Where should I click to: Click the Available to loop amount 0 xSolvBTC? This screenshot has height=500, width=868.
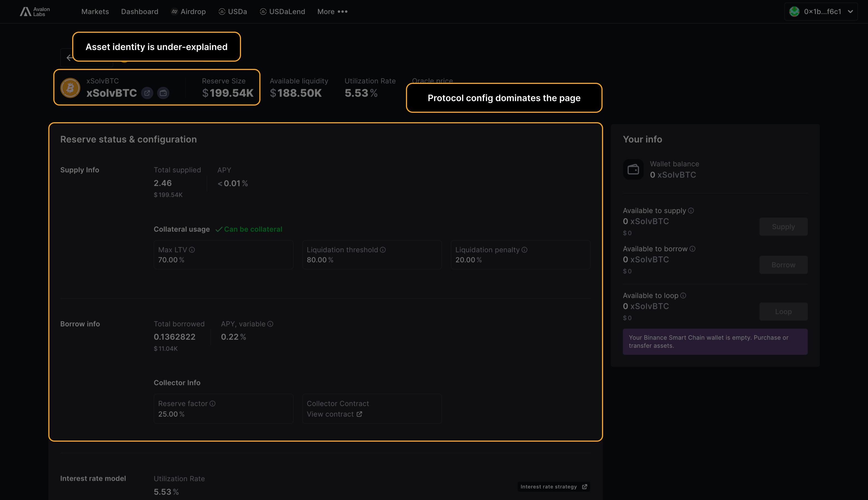(646, 306)
